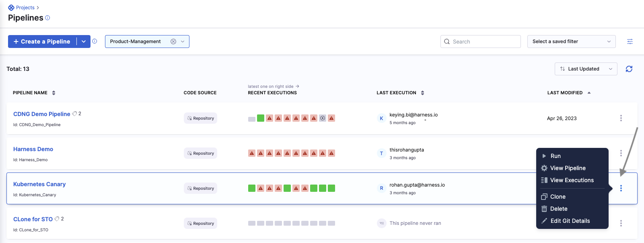Open the Last Updated sort dropdown
This screenshot has width=644, height=243.
tap(586, 69)
